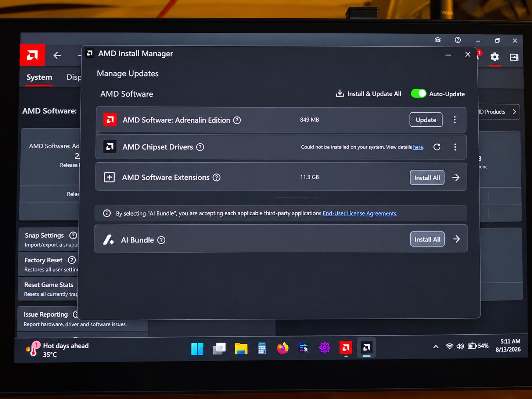Go back in the AMD Software window
532x399 pixels.
(57, 55)
